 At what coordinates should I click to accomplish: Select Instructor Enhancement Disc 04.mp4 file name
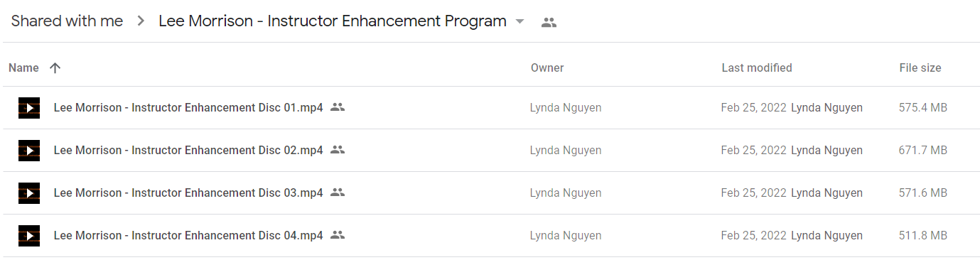click(x=188, y=235)
